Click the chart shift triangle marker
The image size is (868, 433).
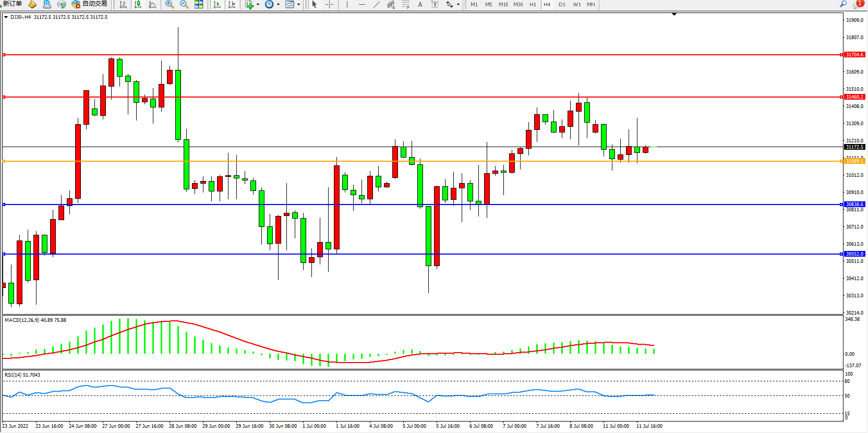[x=674, y=14]
